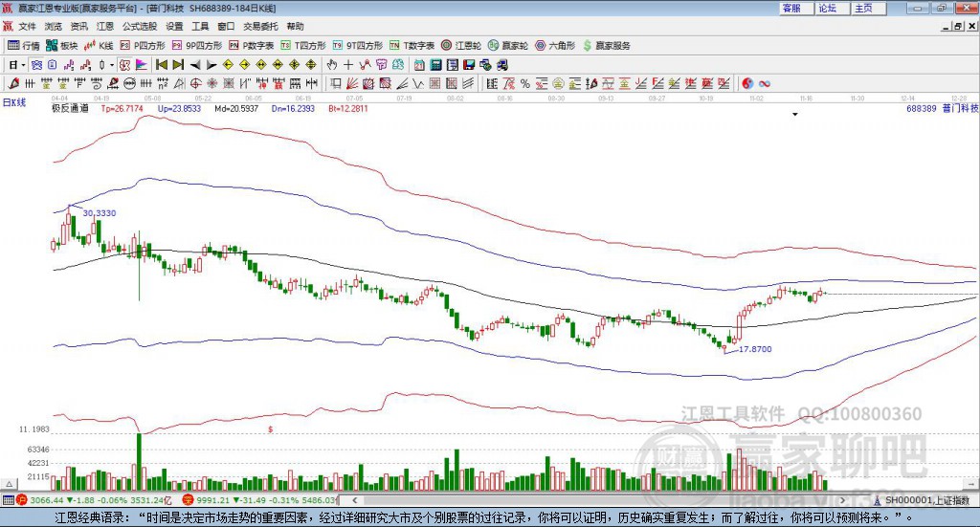
Task: Open the 赢家轮 wheel tool
Action: click(x=508, y=46)
